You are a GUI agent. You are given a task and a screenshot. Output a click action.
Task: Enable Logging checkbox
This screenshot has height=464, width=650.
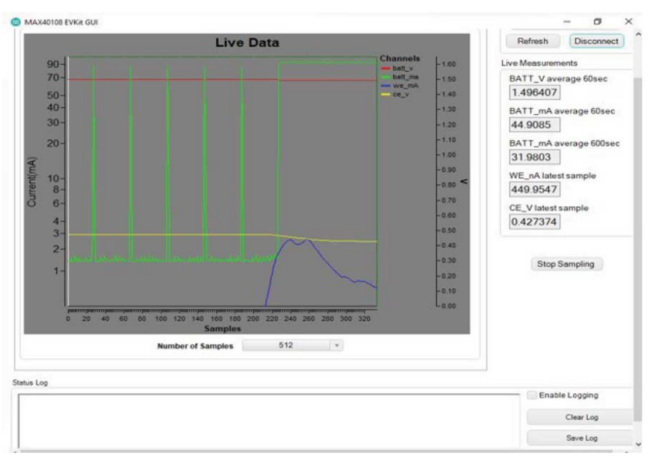(533, 396)
